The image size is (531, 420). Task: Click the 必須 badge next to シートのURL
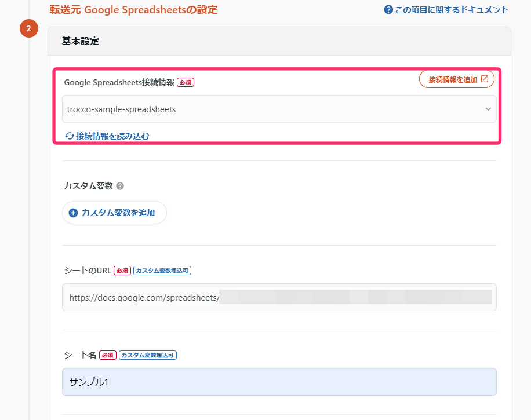tap(122, 271)
